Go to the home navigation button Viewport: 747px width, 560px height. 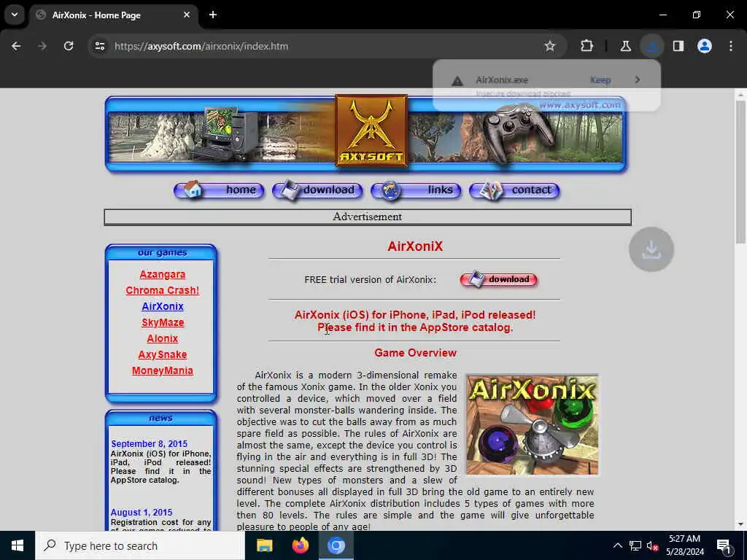tap(219, 190)
